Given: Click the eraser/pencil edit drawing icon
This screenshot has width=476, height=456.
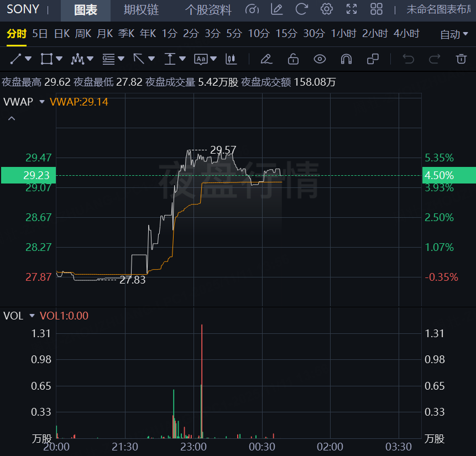Looking at the screenshot, I should tap(266, 59).
